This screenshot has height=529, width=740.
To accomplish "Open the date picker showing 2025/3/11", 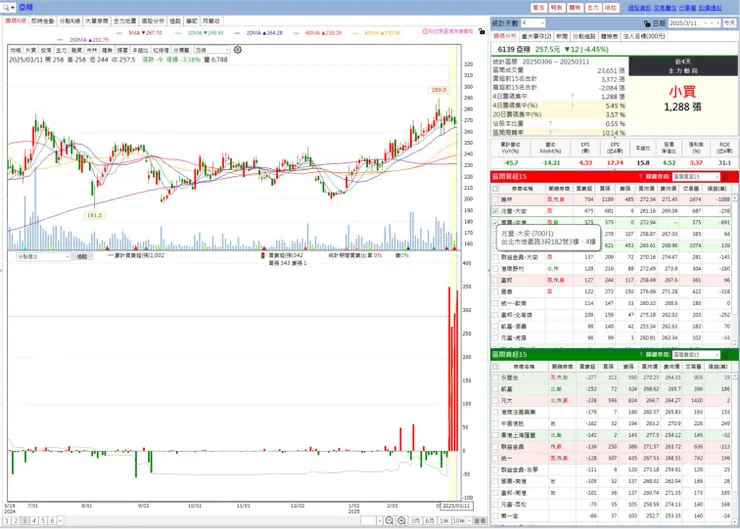I will (694, 23).
